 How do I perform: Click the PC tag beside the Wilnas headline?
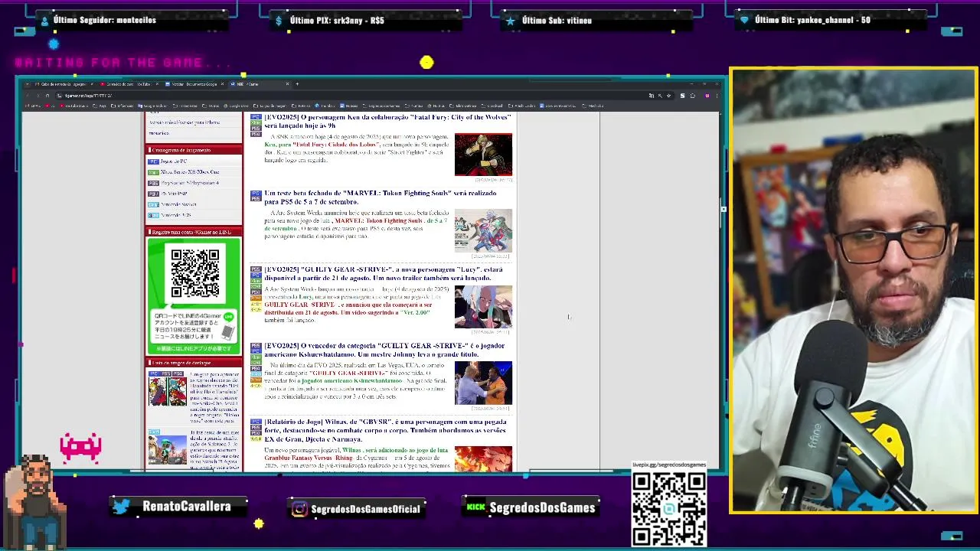(256, 422)
